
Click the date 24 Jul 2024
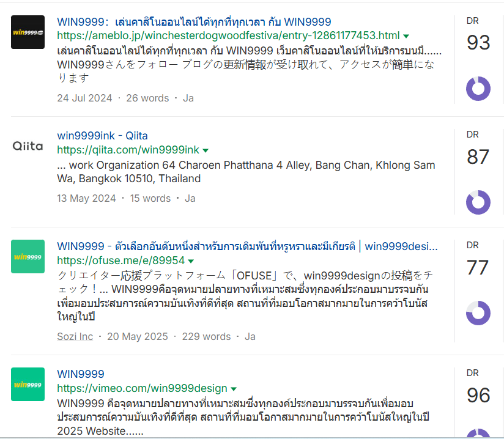84,98
